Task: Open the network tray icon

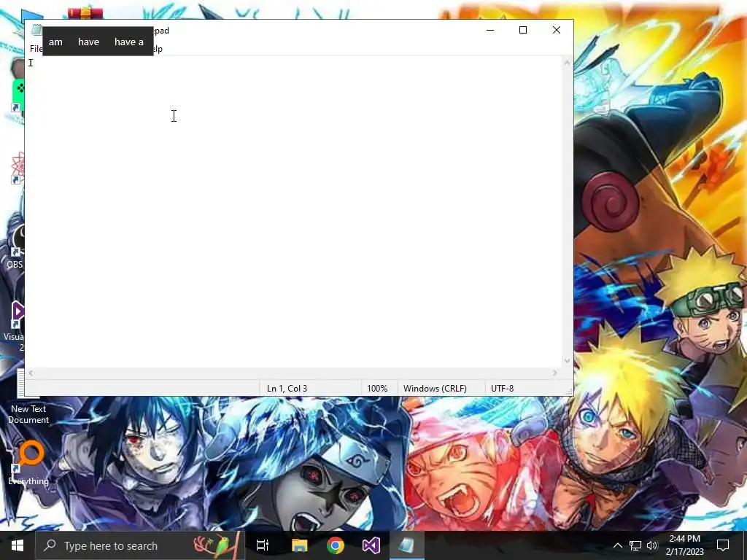Action: click(635, 545)
